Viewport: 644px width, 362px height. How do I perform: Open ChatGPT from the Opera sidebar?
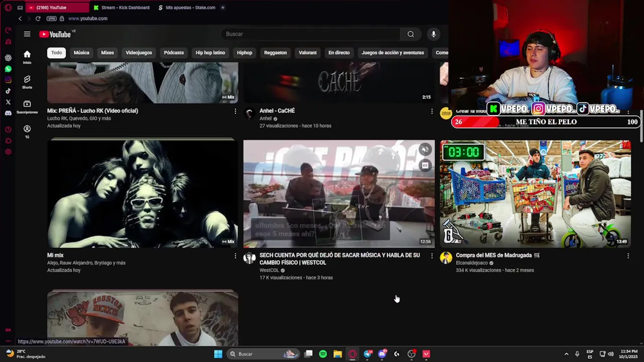coord(8,58)
